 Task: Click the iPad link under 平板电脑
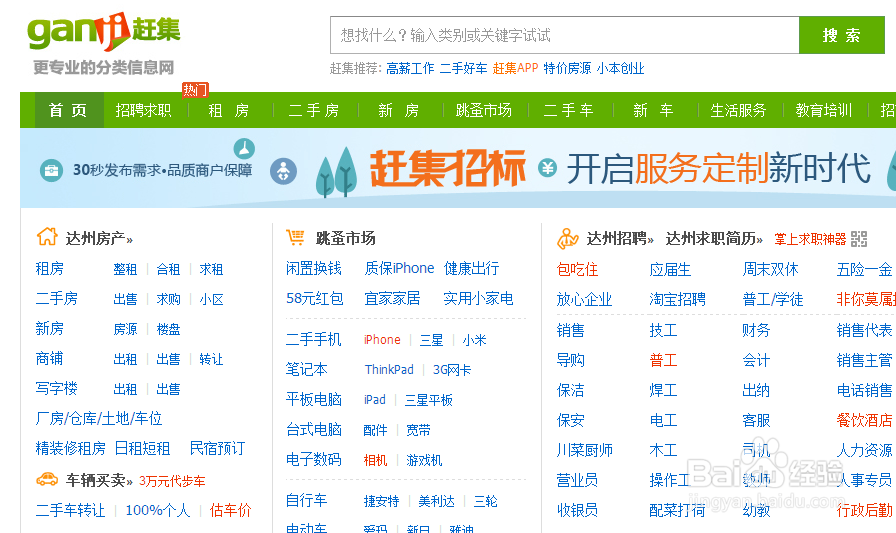click(x=375, y=400)
